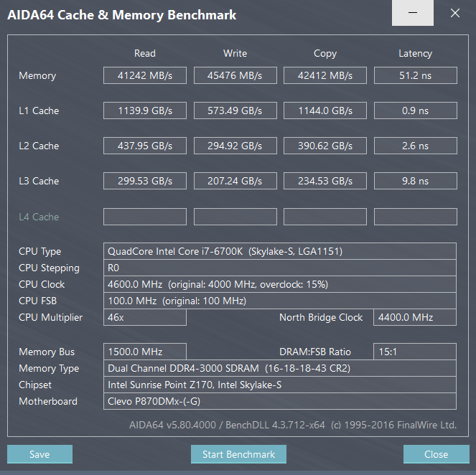Click Chipset value Intel Sunrise Point Z170
Screen dimensions: 476x475
pyautogui.click(x=280, y=385)
